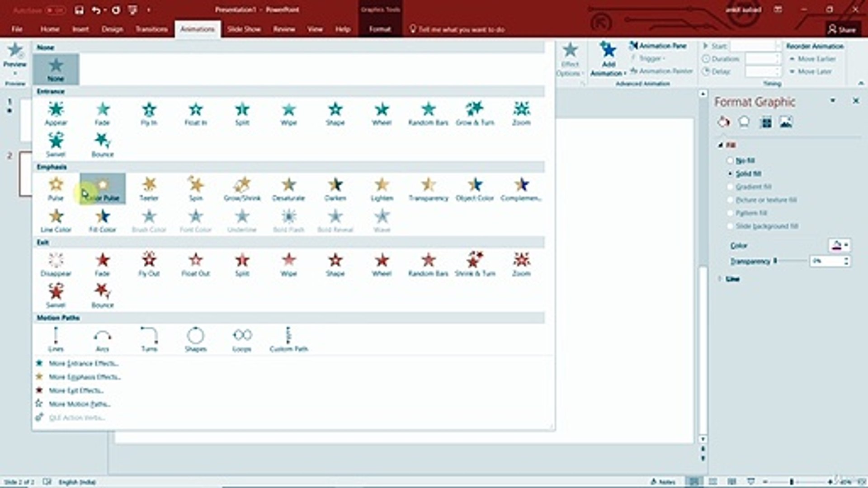Choose Picture or texture fill
This screenshot has height=488, width=868.
pos(761,200)
